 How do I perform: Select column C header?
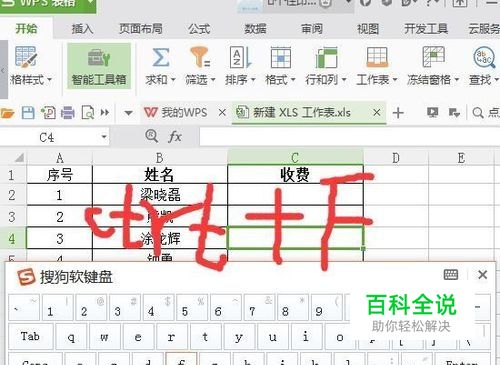(x=295, y=157)
